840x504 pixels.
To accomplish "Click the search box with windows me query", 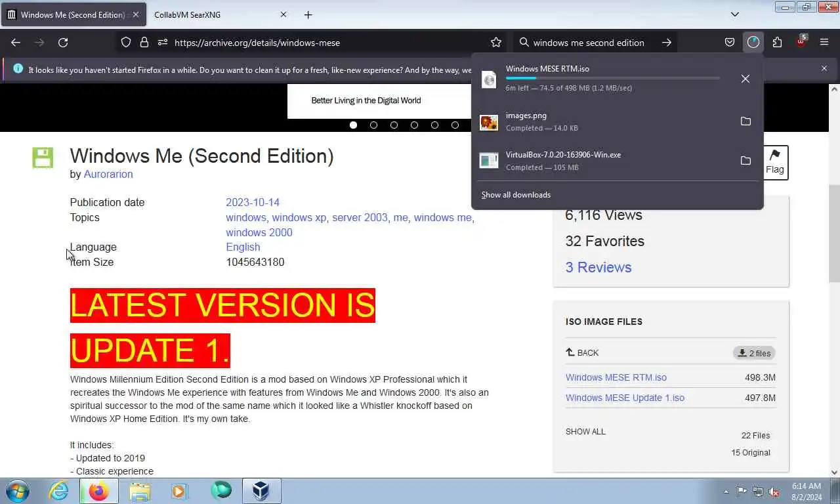I will pos(589,43).
